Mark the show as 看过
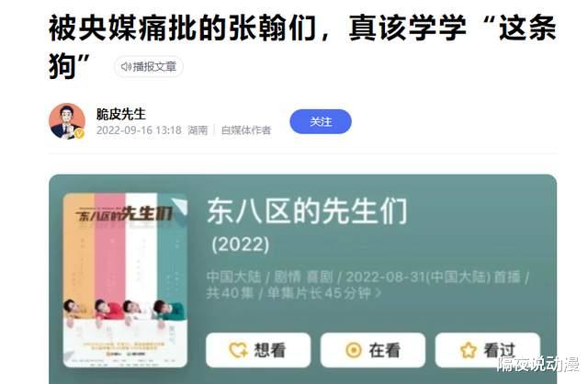Viewport: 588px width, 384px height. 488,350
